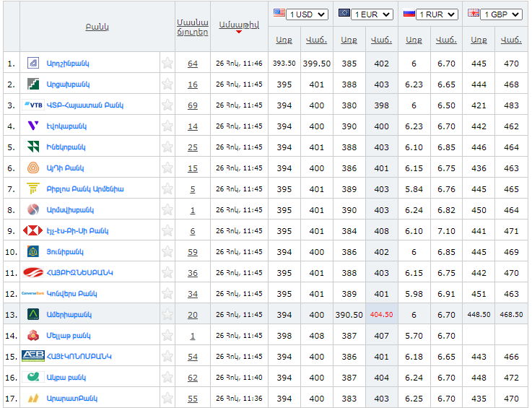The image size is (532, 408).
Task: Click the AEB Armeconombank logo
Action: (x=33, y=356)
